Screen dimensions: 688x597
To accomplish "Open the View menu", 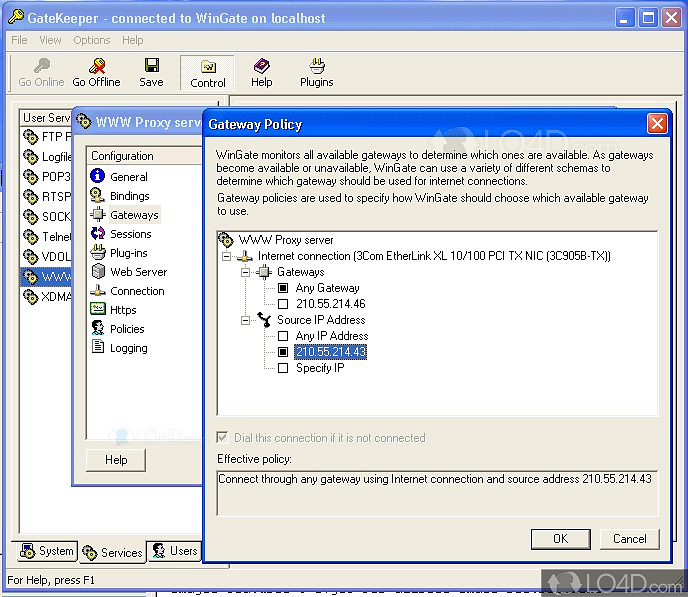I will pyautogui.click(x=50, y=40).
